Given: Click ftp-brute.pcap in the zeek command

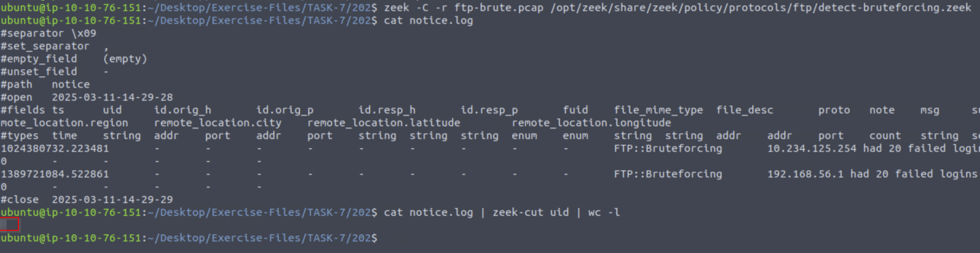Looking at the screenshot, I should point(499,8).
